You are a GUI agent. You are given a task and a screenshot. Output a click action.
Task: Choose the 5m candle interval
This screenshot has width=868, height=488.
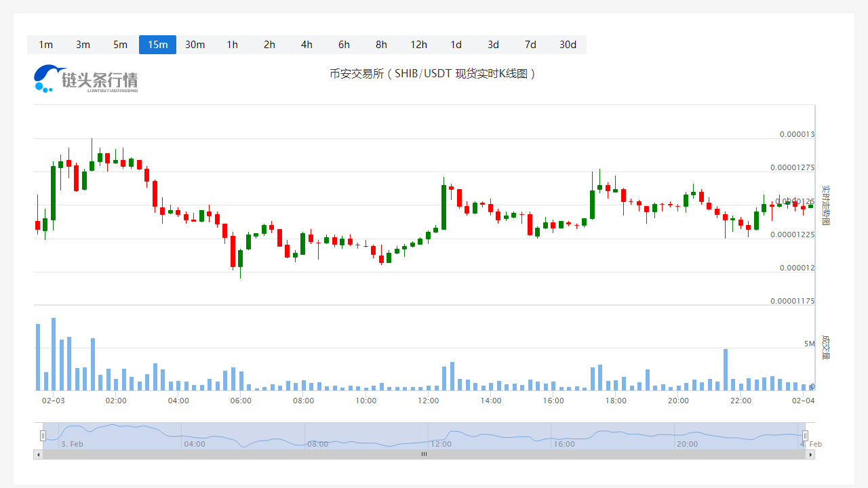(x=120, y=45)
